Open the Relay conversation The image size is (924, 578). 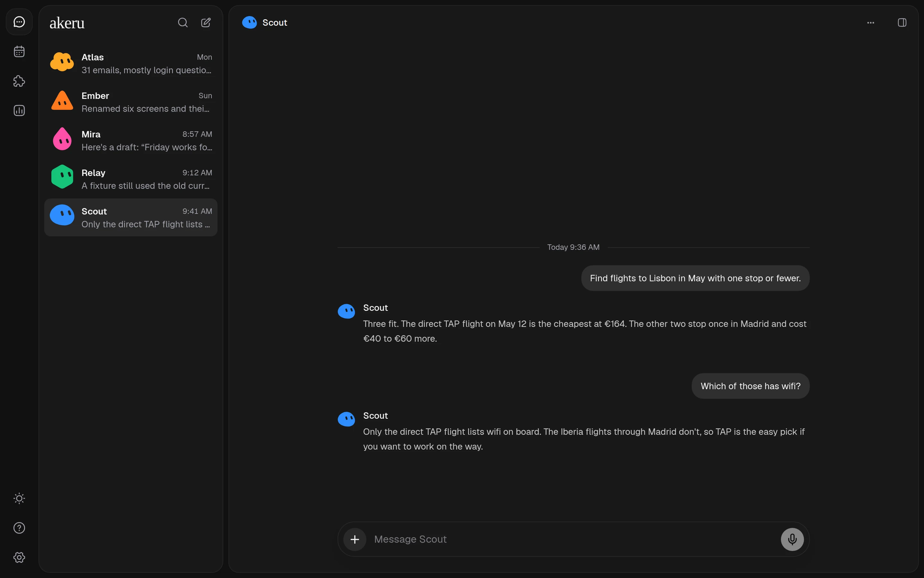[131, 179]
